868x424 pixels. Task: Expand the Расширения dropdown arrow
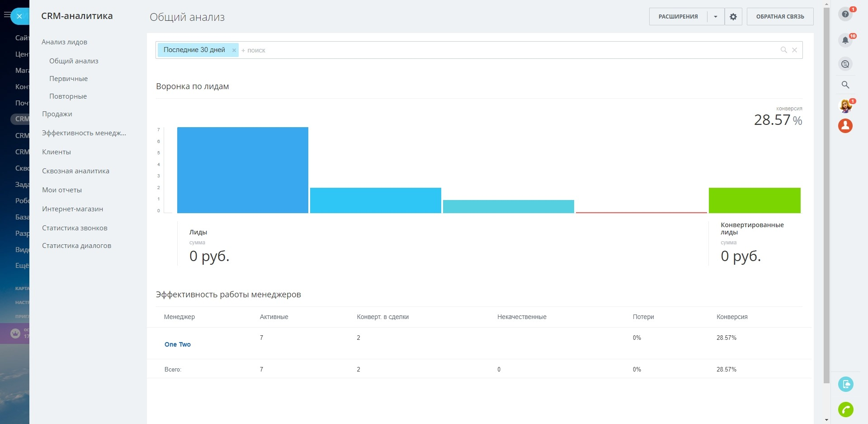pyautogui.click(x=716, y=17)
